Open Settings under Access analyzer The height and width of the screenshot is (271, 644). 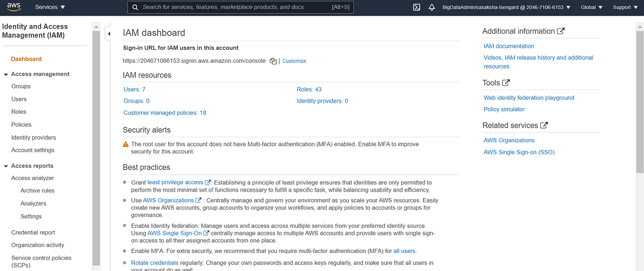point(31,216)
